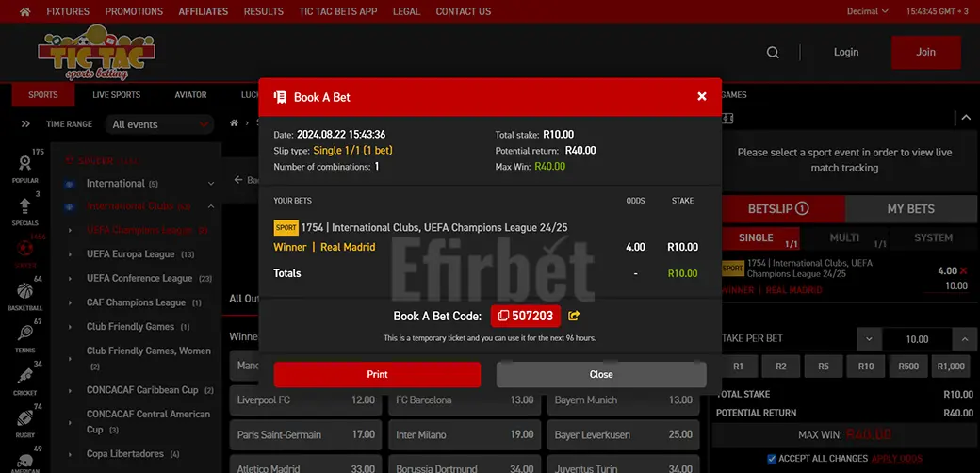The image size is (980, 473).
Task: Pick Paris Saint-Germain at 17.00 odds
Action: (305, 435)
